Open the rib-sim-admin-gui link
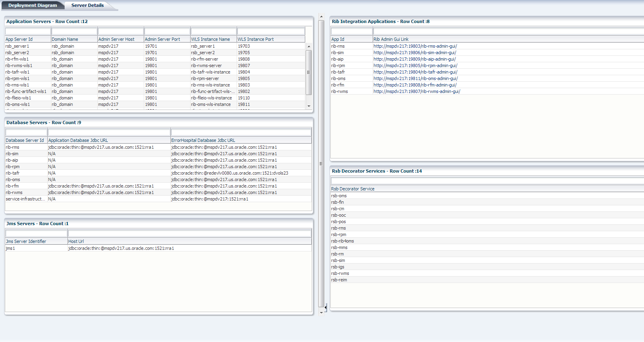The height and width of the screenshot is (342, 644). (415, 53)
